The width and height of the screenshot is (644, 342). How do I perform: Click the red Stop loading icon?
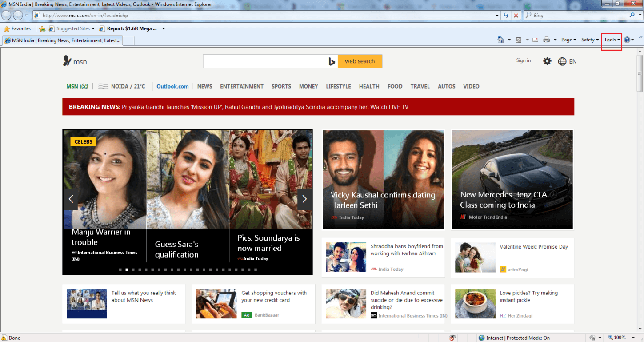[516, 16]
